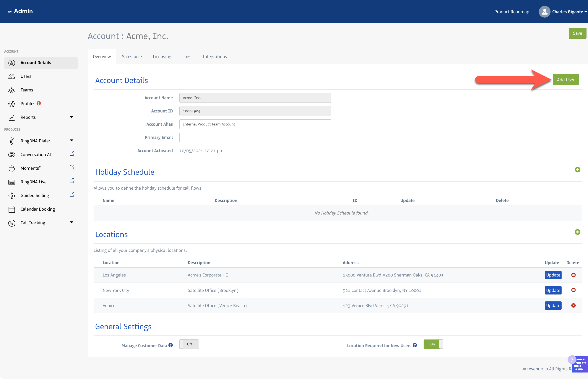Open Moments in external window
Viewport: 588px width, 379px height.
click(72, 167)
